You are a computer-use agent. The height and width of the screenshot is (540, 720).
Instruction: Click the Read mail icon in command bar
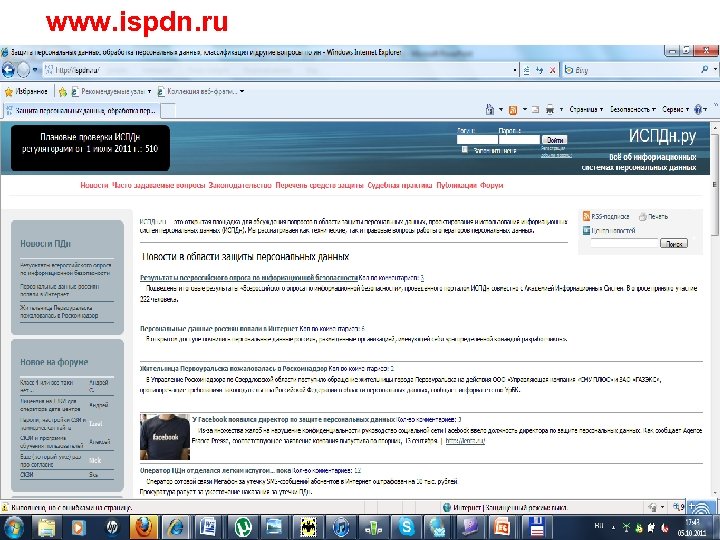[x=535, y=110]
